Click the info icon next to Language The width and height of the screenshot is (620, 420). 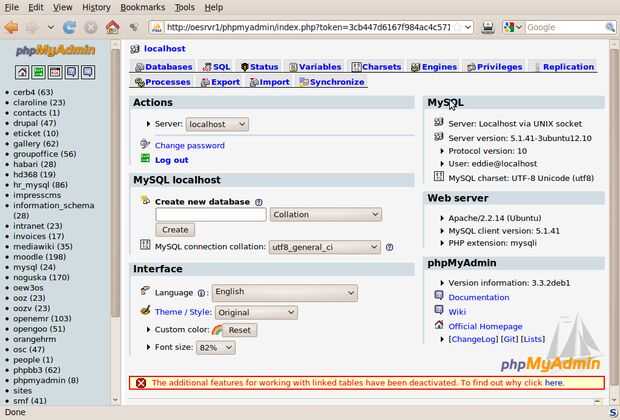point(201,293)
